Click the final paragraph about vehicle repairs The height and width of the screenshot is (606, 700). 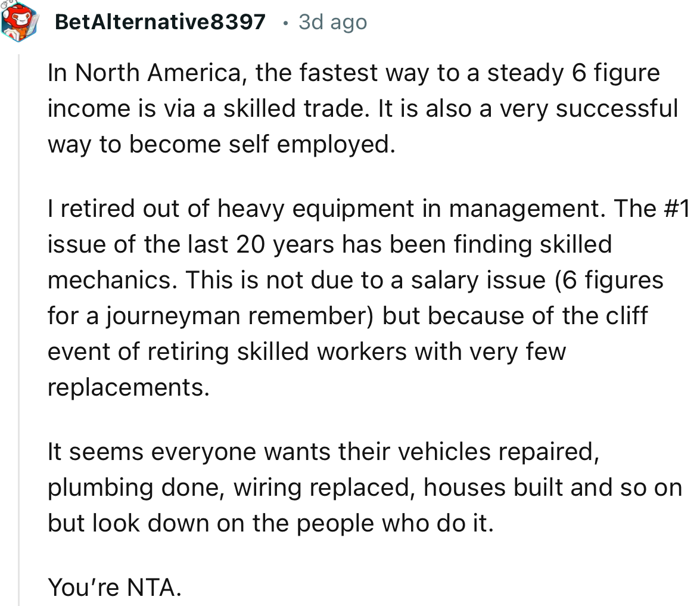357,487
